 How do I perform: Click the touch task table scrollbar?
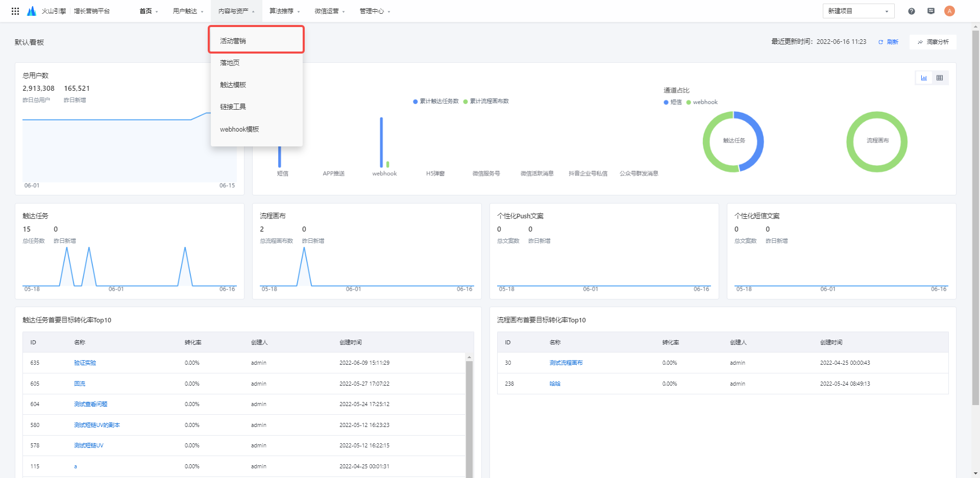[x=469, y=418]
